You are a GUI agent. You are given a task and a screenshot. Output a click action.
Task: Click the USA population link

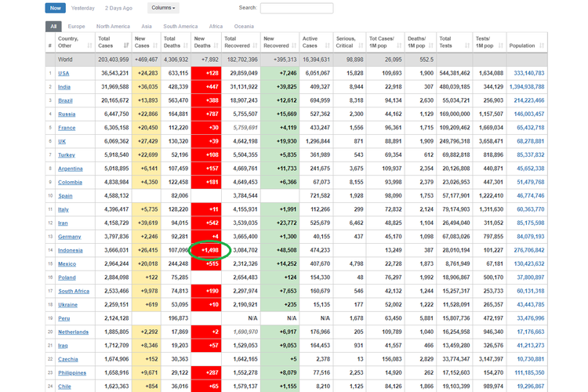click(x=529, y=73)
